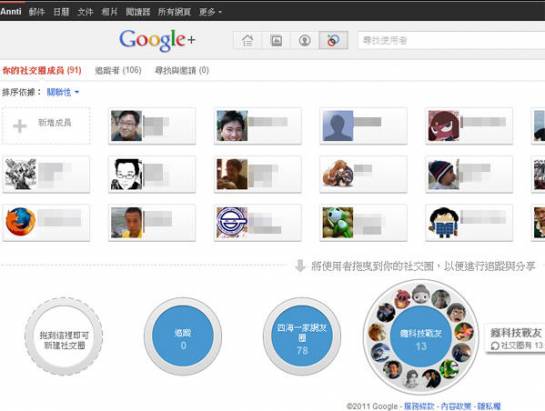Select the circles icon in the Google+ toolbar

tap(333, 40)
